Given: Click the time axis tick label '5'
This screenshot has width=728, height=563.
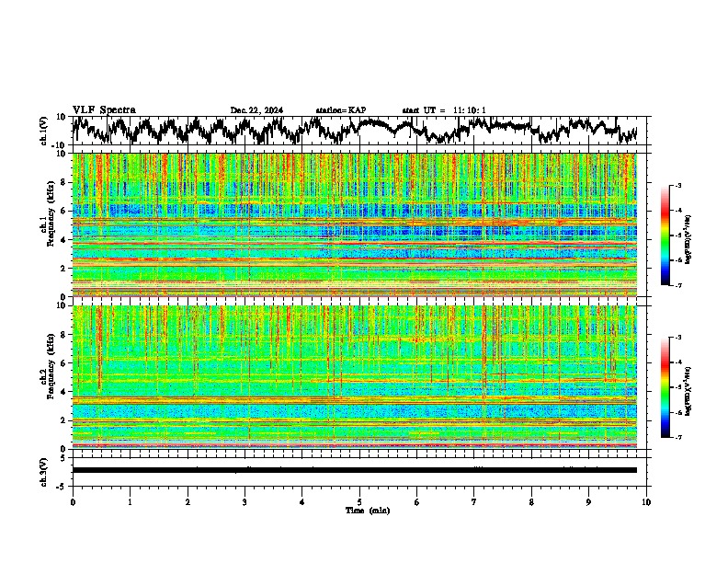Looking at the screenshot, I should (359, 502).
